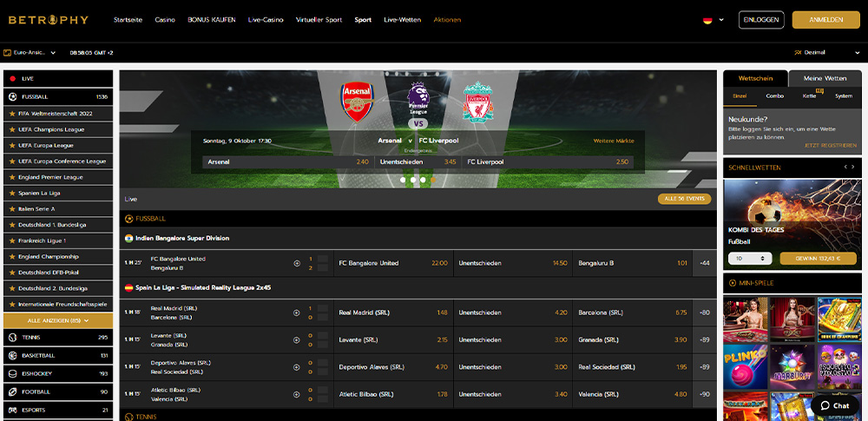The width and height of the screenshot is (868, 421).
Task: Go to Live-Casino navigation item
Action: (x=266, y=20)
